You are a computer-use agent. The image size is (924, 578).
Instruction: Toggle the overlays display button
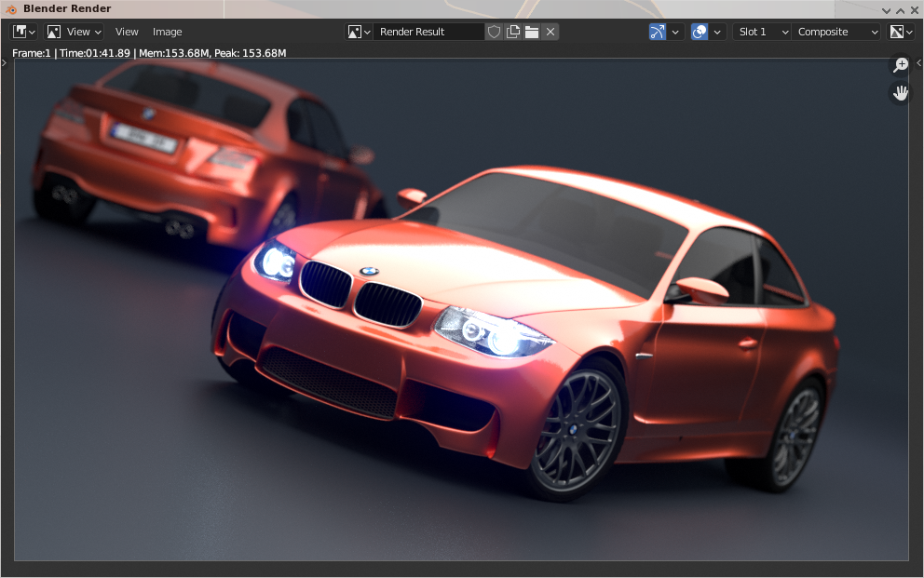click(700, 32)
